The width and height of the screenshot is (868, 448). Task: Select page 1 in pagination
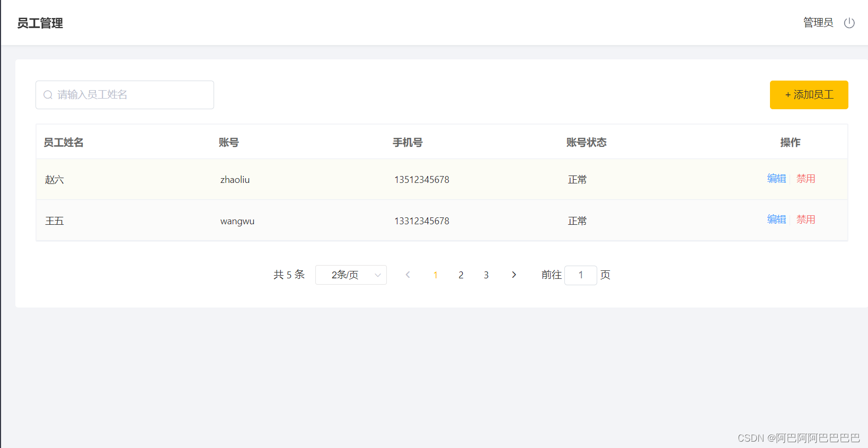[435, 275]
